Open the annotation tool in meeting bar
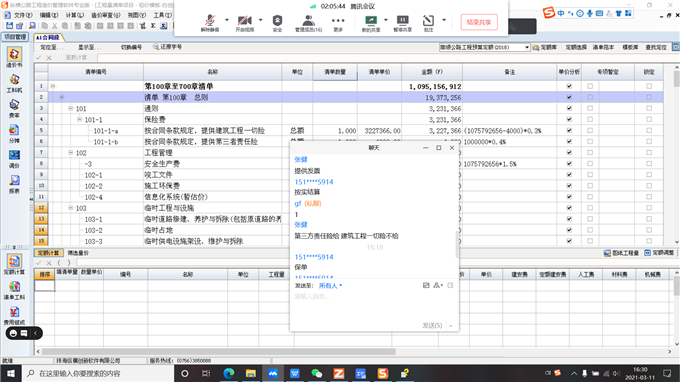The image size is (680, 382). tap(428, 23)
